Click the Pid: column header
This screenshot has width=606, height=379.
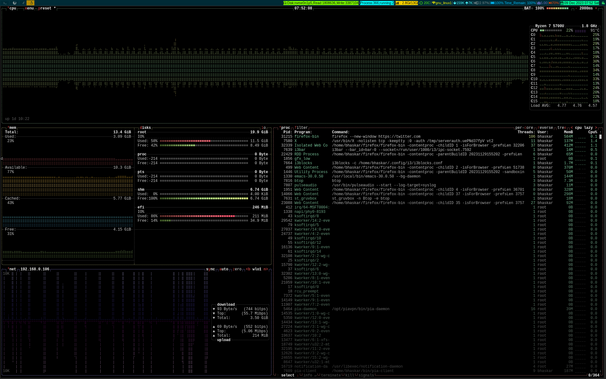pyautogui.click(x=288, y=132)
